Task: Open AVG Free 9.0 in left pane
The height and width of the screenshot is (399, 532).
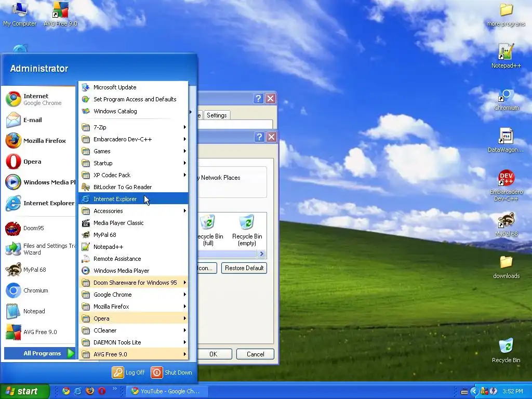Action: pos(39,332)
